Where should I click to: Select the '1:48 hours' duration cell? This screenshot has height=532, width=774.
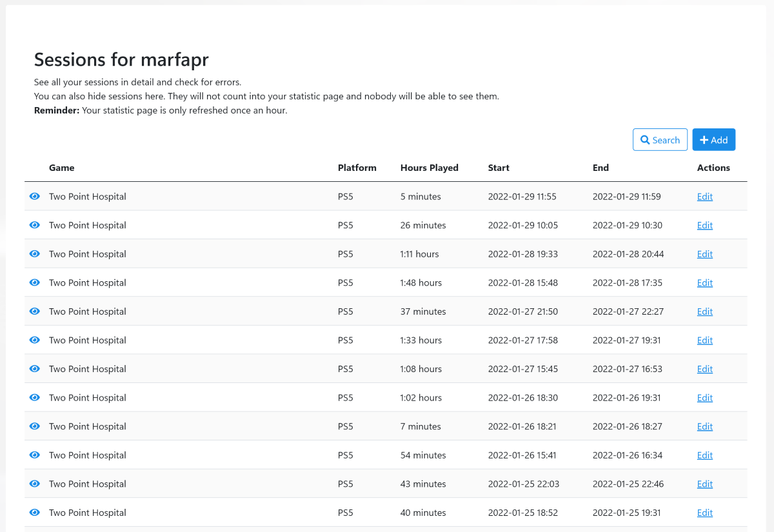click(x=421, y=282)
